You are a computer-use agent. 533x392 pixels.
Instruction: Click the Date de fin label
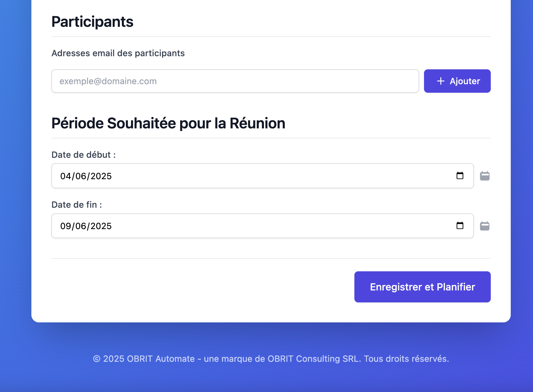pyautogui.click(x=77, y=205)
